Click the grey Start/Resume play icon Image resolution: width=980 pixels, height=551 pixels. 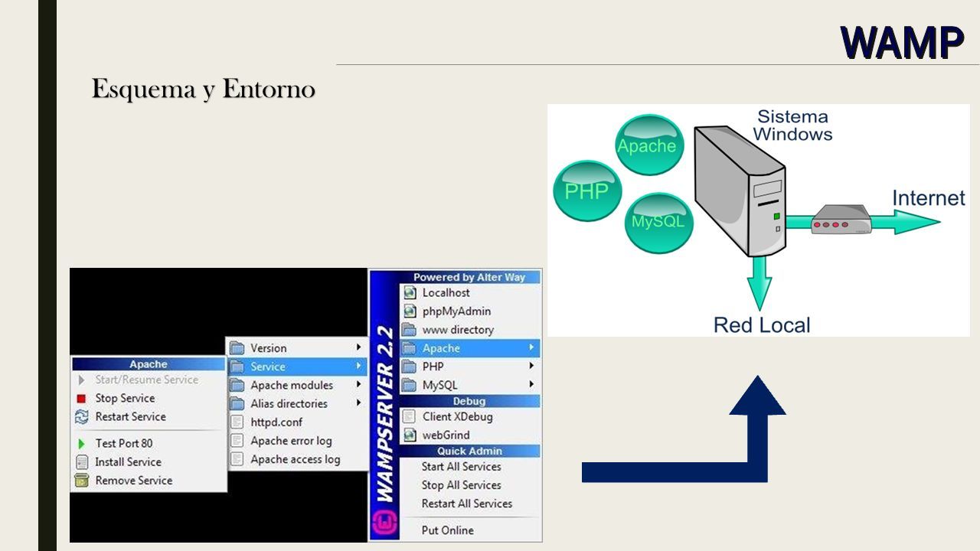point(81,380)
